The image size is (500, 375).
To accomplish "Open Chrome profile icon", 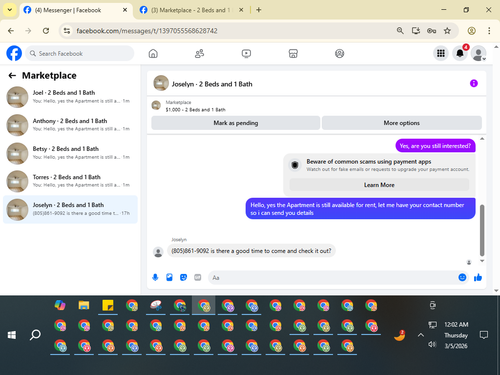I will coord(471,31).
